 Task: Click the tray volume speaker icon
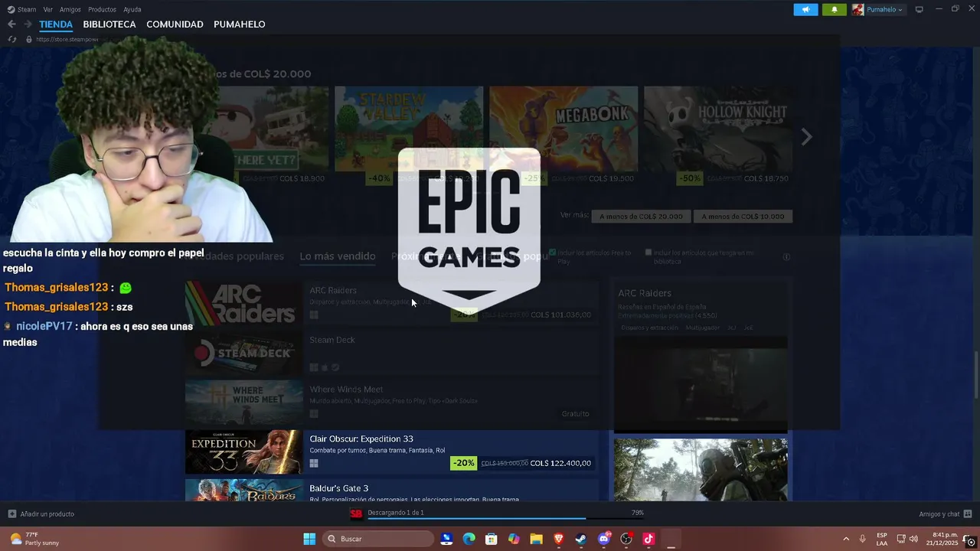coord(913,539)
